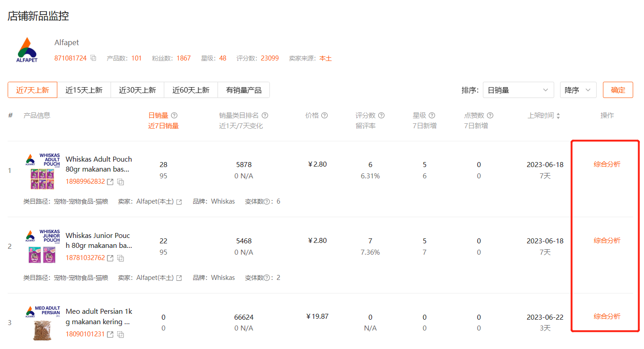
Task: Click the Whiskas Adult Pouch product title
Action: pyautogui.click(x=99, y=164)
